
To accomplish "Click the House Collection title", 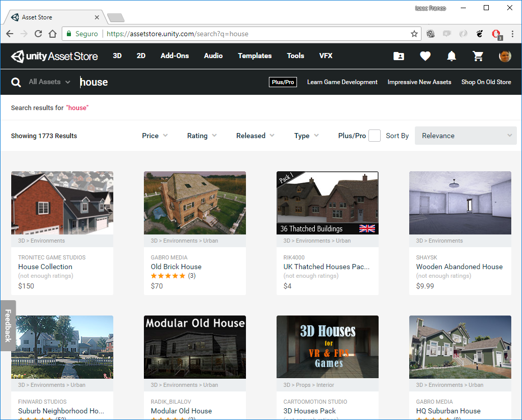I will 45,267.
